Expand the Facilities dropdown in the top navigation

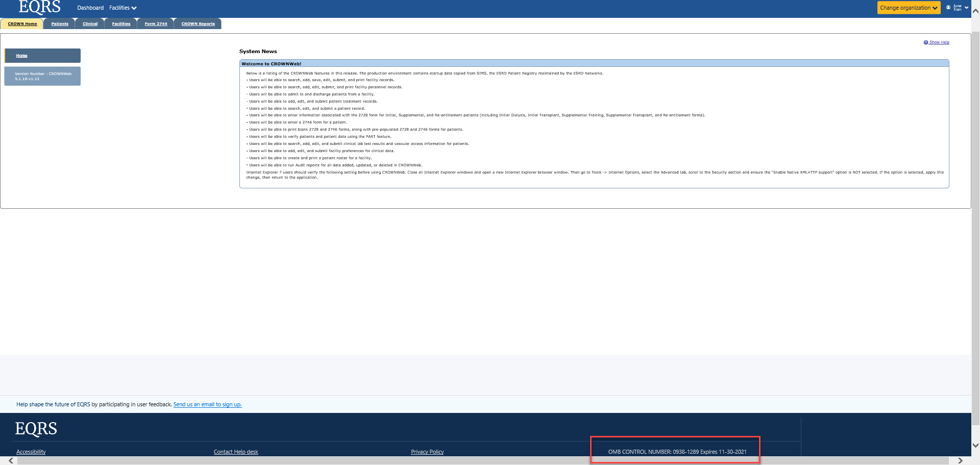click(x=122, y=8)
